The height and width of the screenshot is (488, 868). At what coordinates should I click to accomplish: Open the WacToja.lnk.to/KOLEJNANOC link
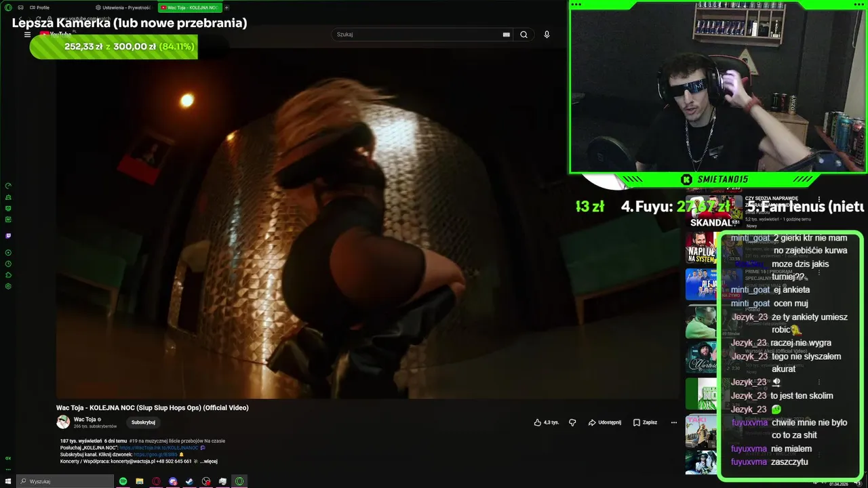(x=158, y=448)
